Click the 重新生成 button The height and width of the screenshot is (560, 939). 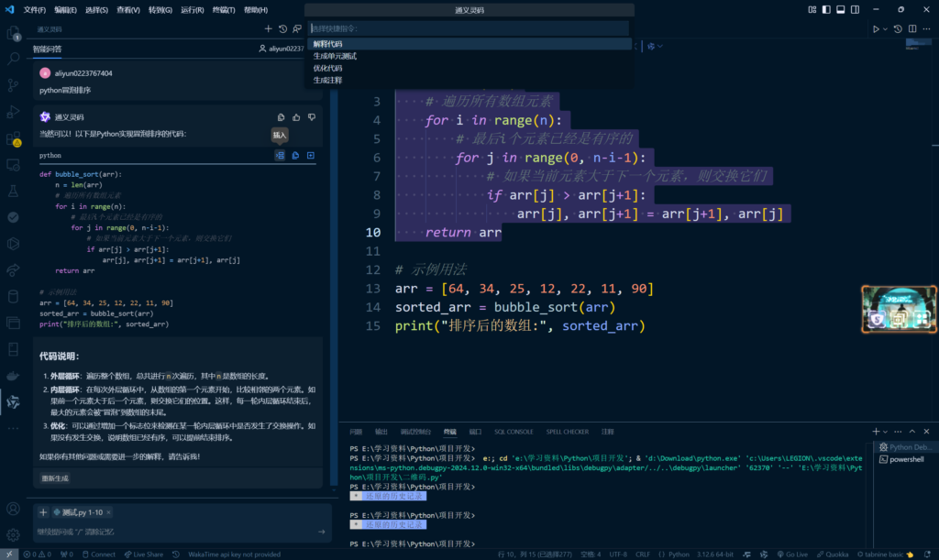55,478
